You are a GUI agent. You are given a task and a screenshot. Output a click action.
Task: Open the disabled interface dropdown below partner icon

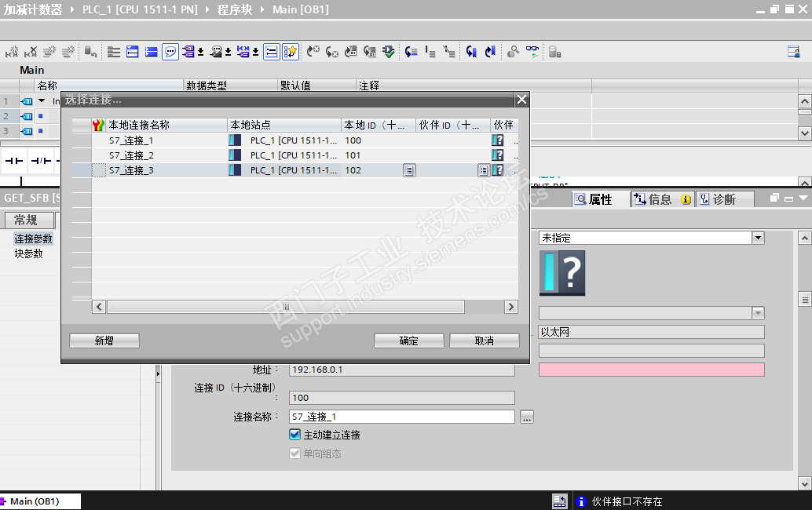[758, 313]
